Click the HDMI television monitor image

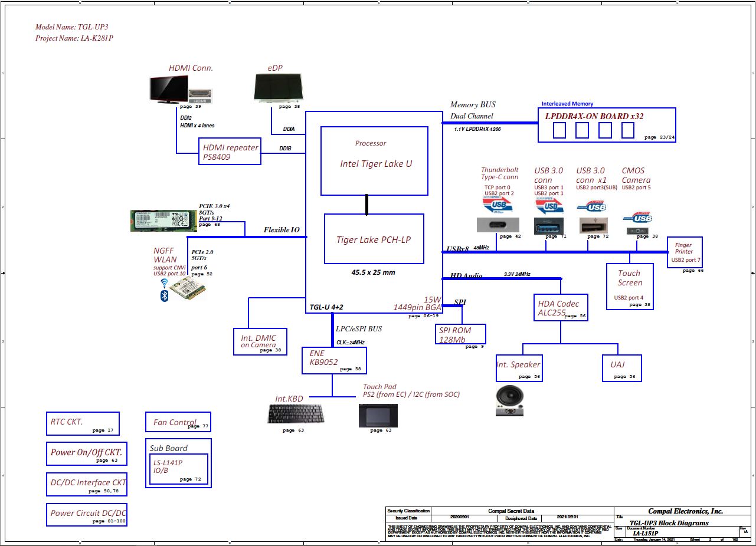[168, 90]
